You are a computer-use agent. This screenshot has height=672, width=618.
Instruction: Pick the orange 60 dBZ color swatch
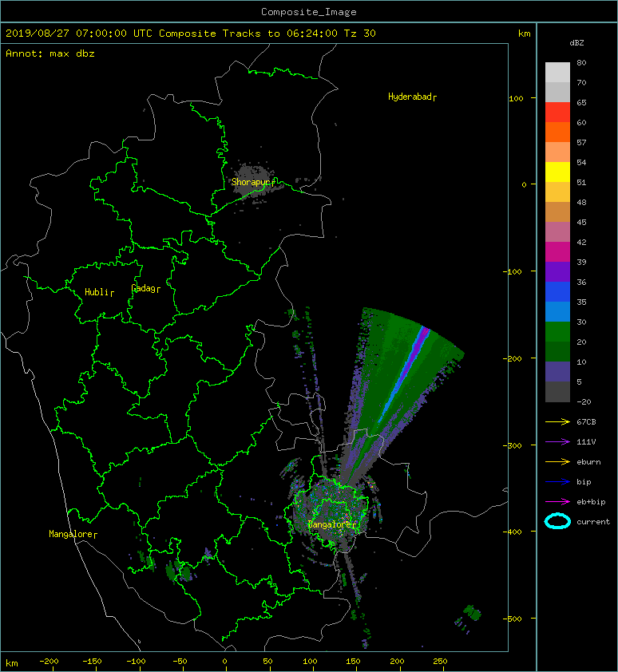tap(557, 132)
